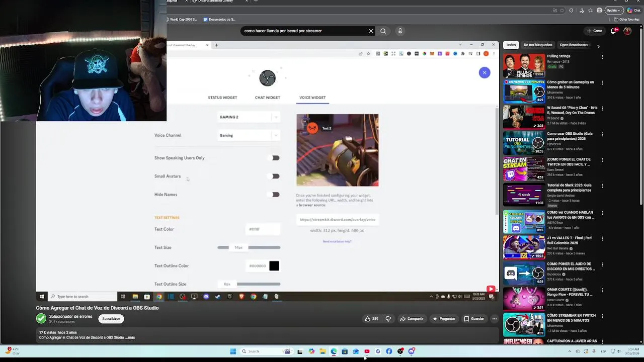Click the Windows Start button in taskbar
Viewport: 644px width, 362px height.
pyautogui.click(x=233, y=351)
